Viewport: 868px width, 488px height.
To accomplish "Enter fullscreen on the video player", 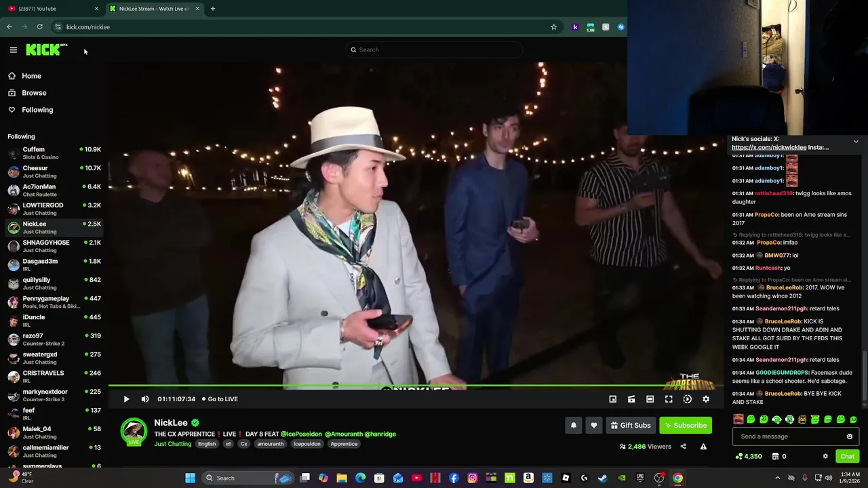I will 669,399.
